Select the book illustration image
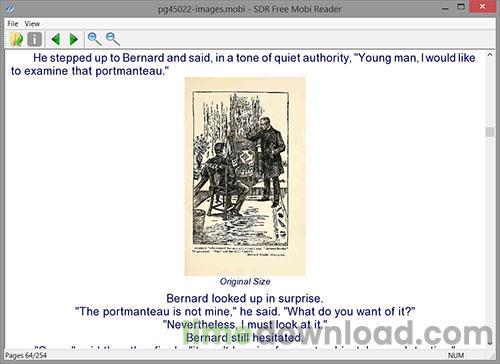This screenshot has width=500, height=364. click(245, 176)
